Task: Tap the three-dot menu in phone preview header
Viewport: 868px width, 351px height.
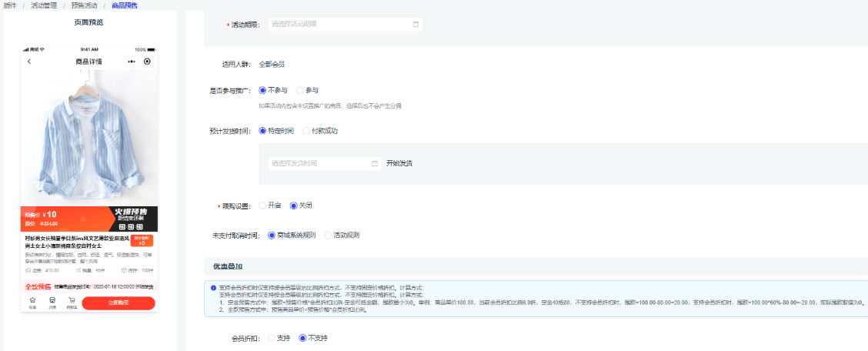Action: click(x=132, y=62)
